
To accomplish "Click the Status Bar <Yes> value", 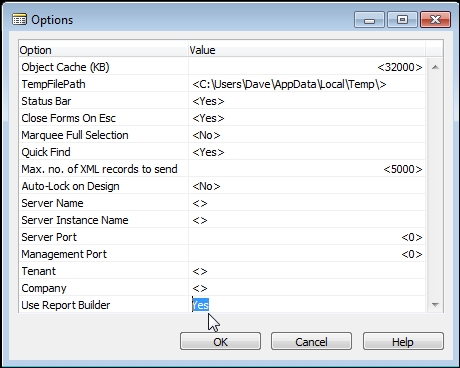I will (208, 101).
